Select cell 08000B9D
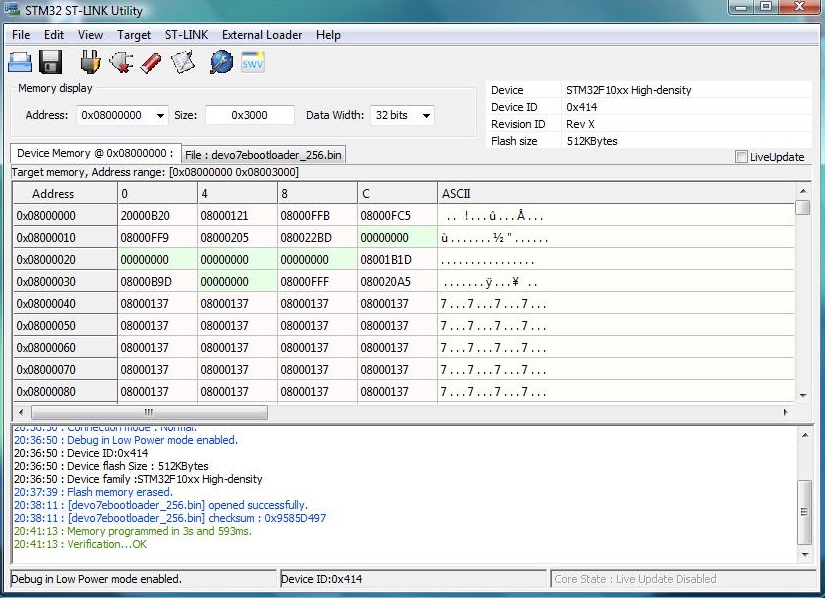 click(x=157, y=282)
